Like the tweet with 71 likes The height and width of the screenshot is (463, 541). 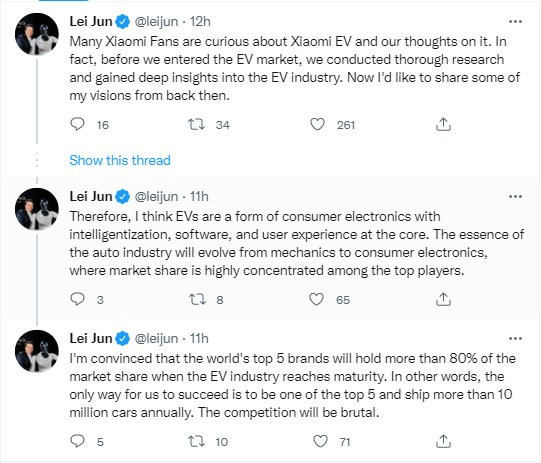(x=320, y=441)
